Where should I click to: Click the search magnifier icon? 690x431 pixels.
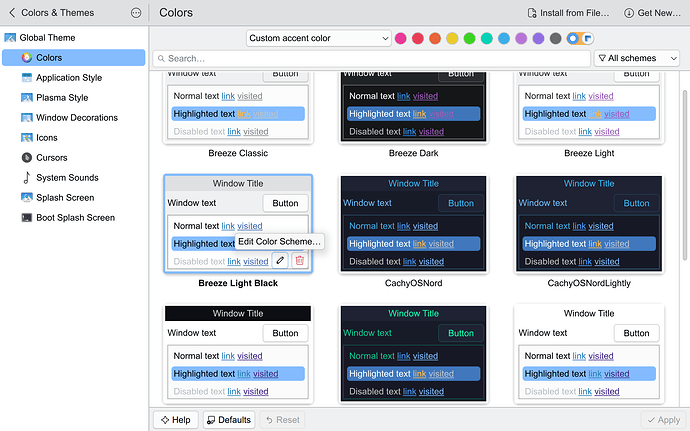pyautogui.click(x=161, y=59)
